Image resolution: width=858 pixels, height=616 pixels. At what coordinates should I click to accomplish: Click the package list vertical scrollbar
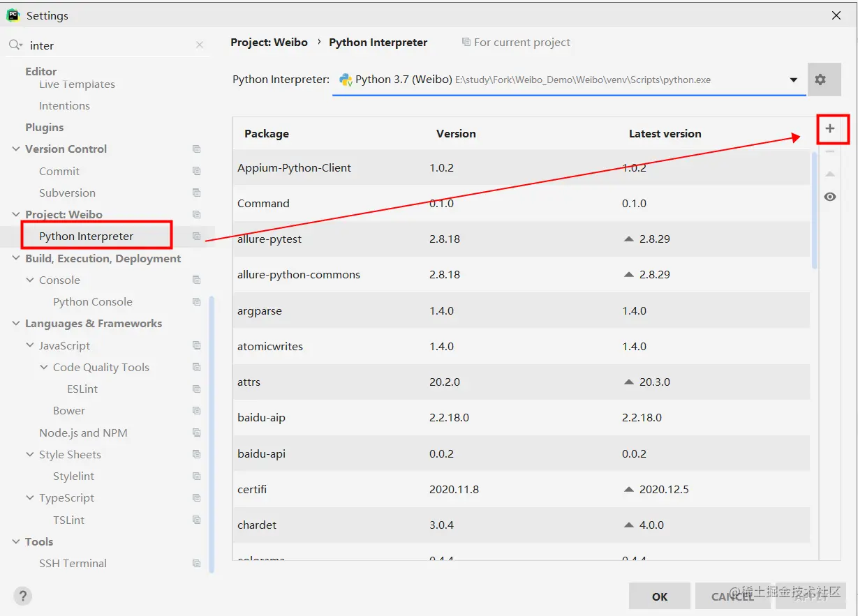coord(814,211)
